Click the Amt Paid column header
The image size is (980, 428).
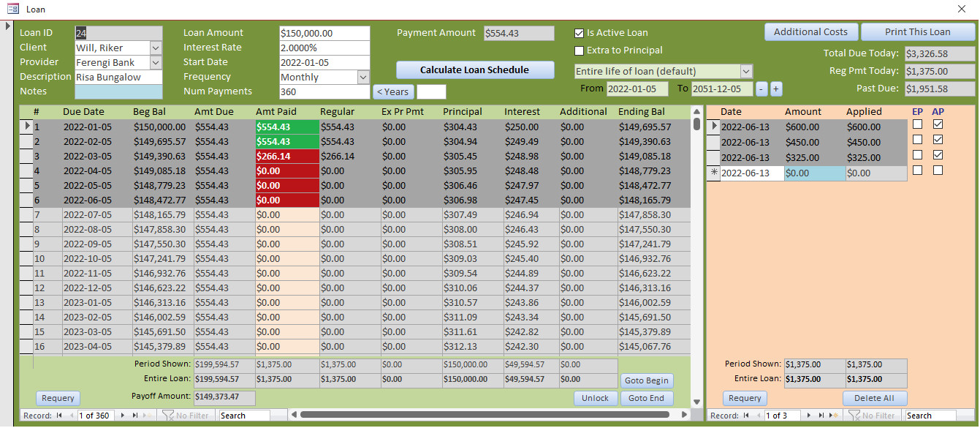click(276, 112)
